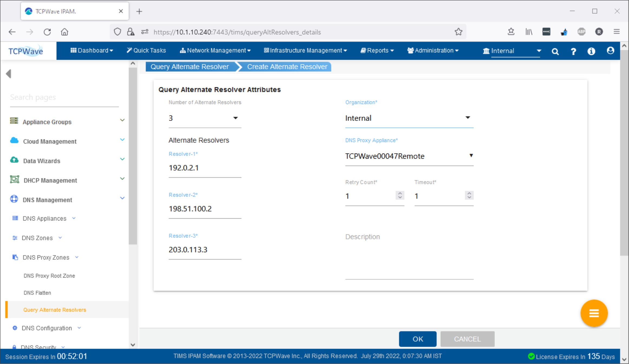This screenshot has height=364, width=629.
Task: Click the Cloud Management cloud icon
Action: pyautogui.click(x=14, y=140)
